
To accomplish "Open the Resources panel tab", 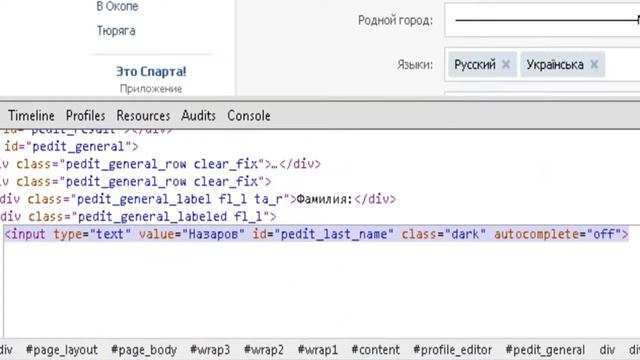I will 143,116.
